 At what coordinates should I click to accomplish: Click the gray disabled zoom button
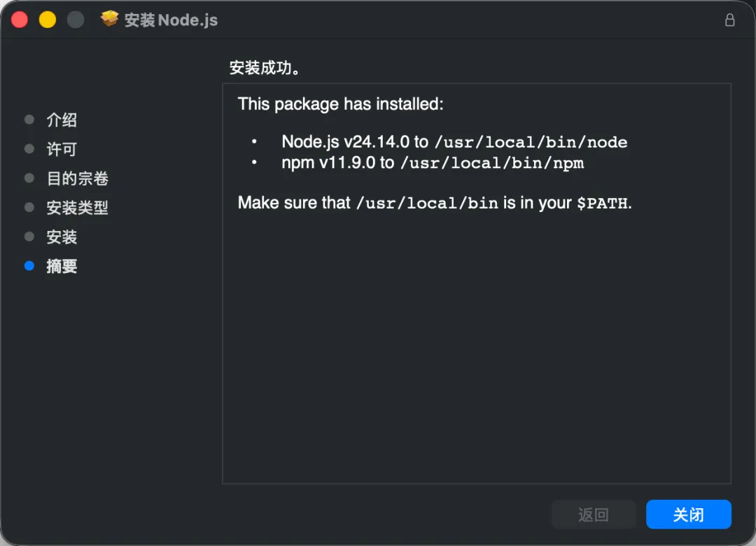[x=76, y=20]
